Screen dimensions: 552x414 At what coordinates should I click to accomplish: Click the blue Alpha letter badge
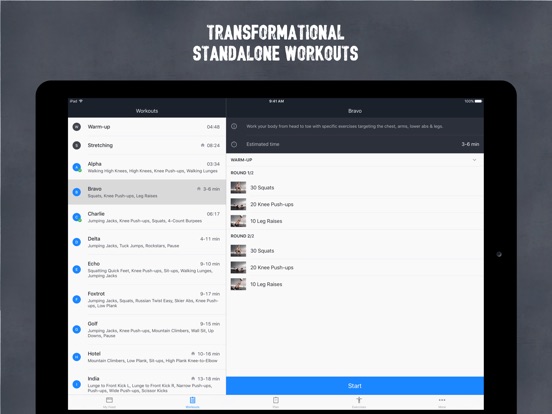pyautogui.click(x=77, y=167)
